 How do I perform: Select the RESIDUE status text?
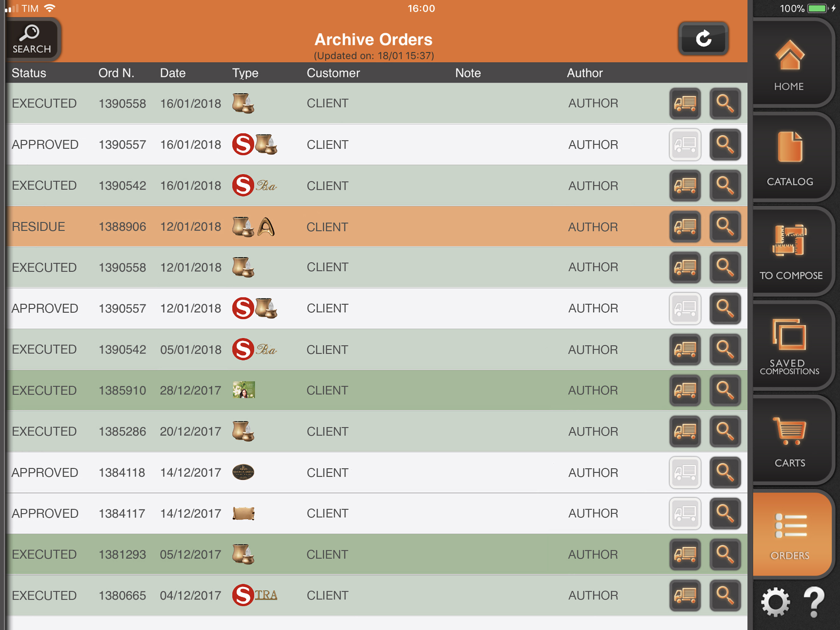click(x=38, y=227)
